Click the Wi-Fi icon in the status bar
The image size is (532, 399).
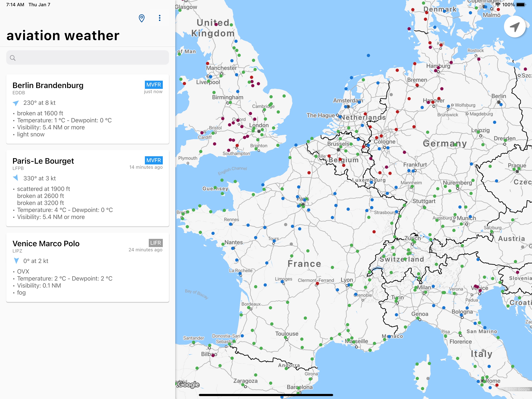(x=498, y=4)
